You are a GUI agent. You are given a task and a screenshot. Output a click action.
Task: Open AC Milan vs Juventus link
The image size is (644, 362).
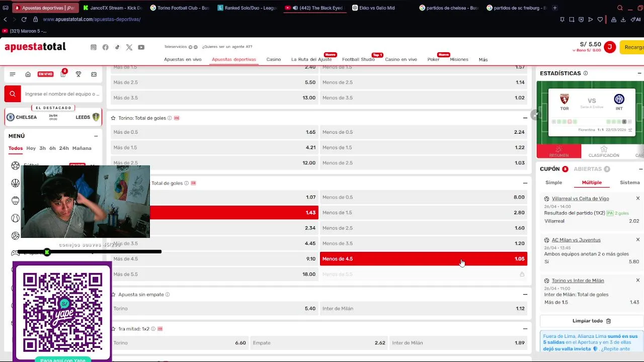[x=576, y=240]
